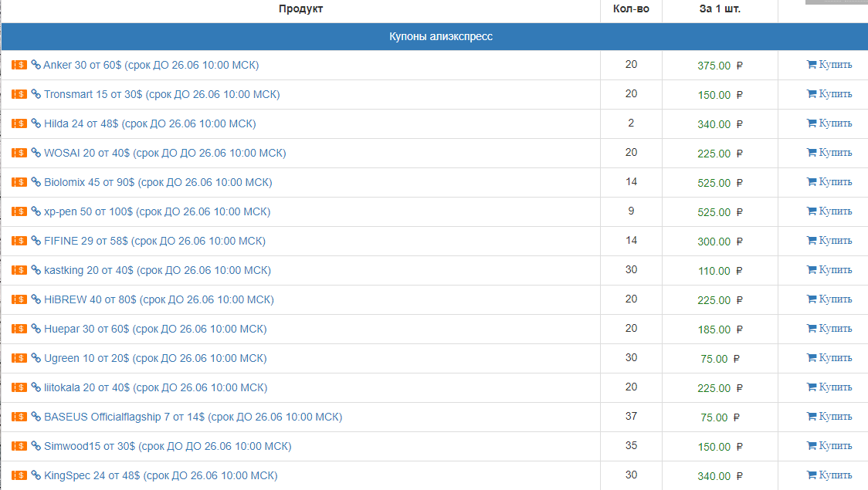Image resolution: width=868 pixels, height=490 pixels.
Task: Click Купить for the BASEUS Officialflagship coupon
Action: click(829, 416)
